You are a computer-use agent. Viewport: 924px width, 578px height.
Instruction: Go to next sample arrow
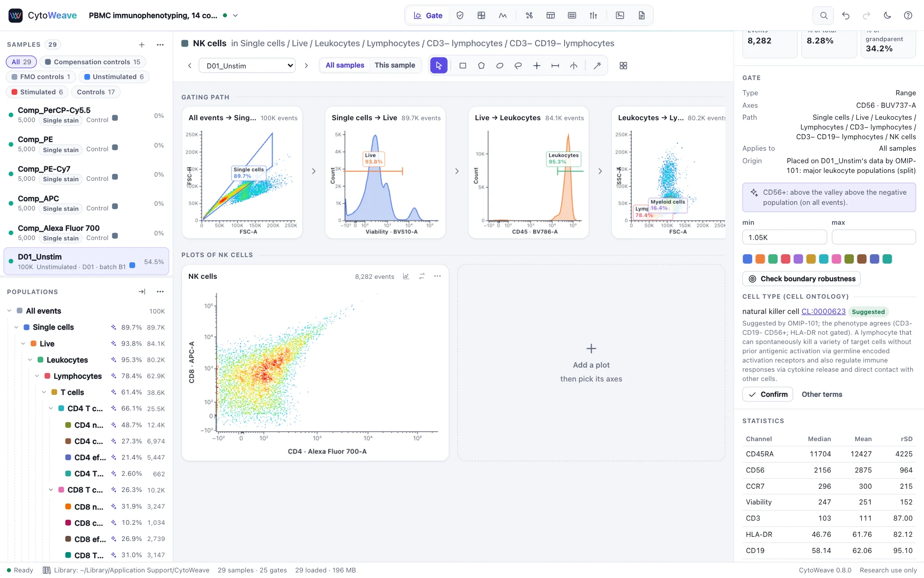pyautogui.click(x=306, y=66)
